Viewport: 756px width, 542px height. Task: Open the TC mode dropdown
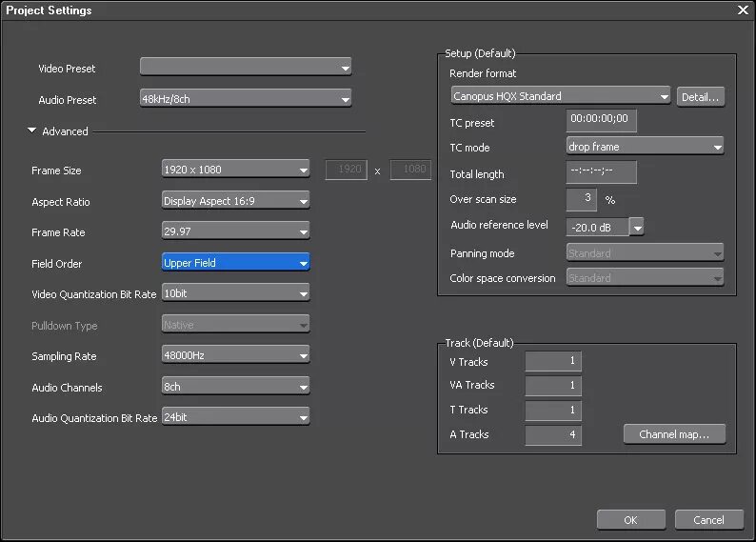tap(645, 147)
